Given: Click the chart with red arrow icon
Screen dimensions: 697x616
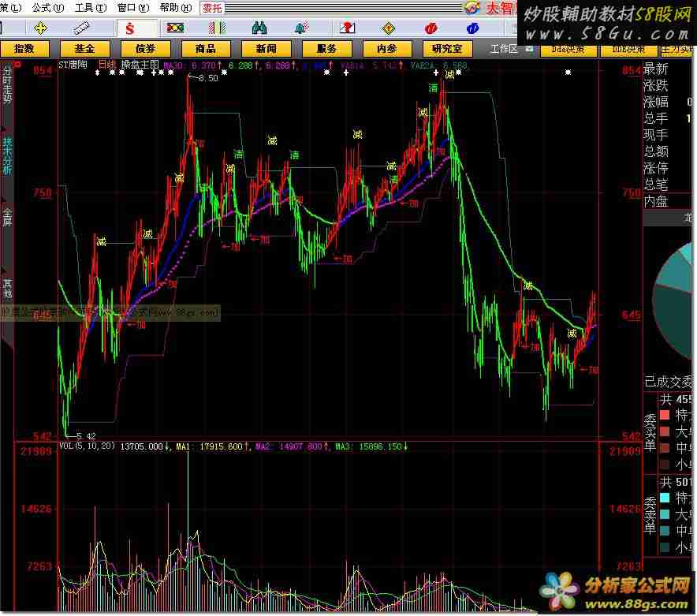Looking at the screenshot, I should point(347,28).
